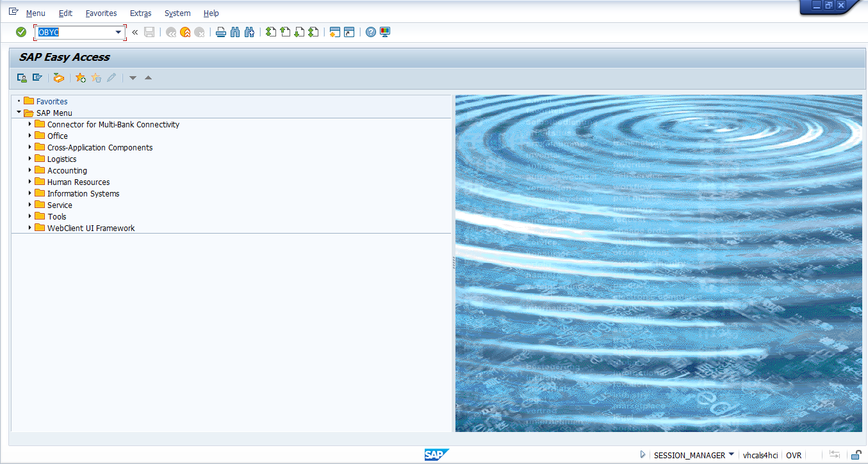Click the User Menu icon

(22, 77)
